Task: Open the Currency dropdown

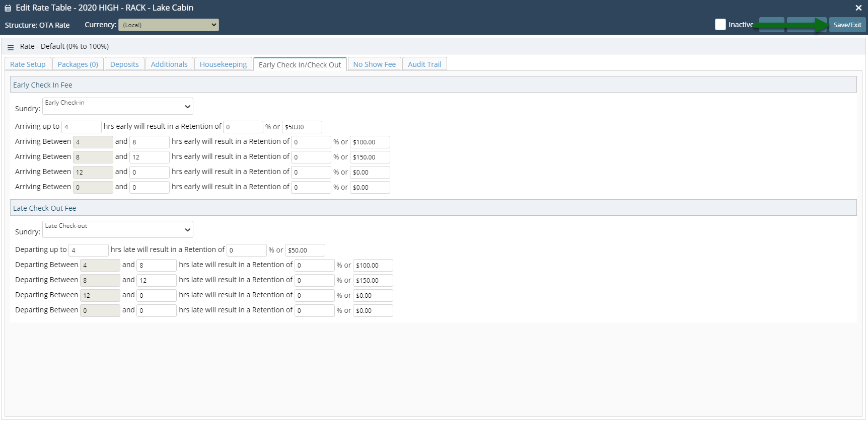Action: 169,25
